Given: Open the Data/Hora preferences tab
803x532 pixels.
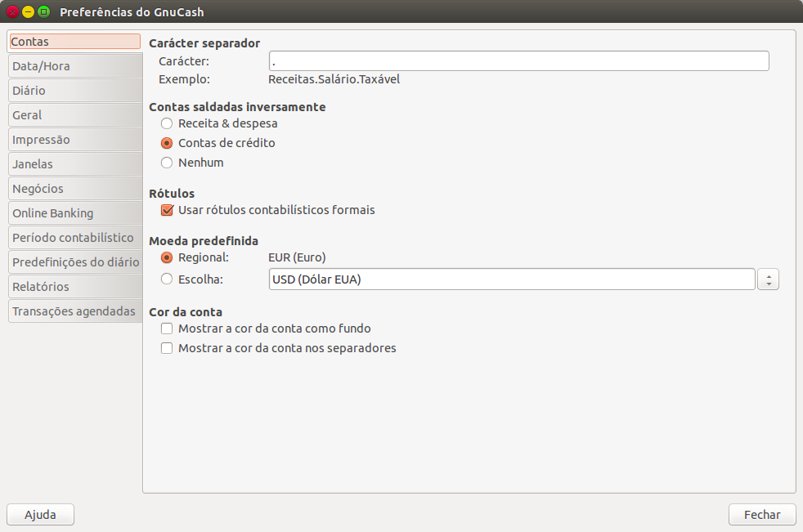Looking at the screenshot, I should click(x=74, y=66).
